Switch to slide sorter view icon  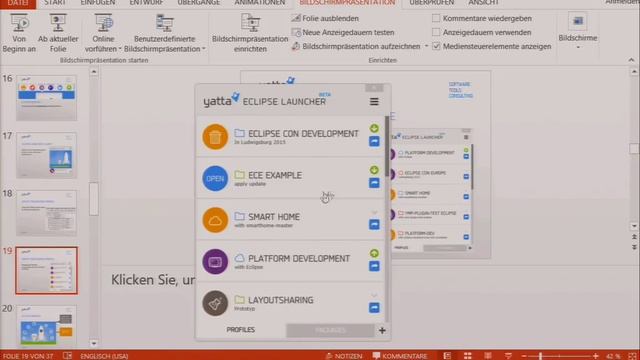pyautogui.click(x=468, y=356)
